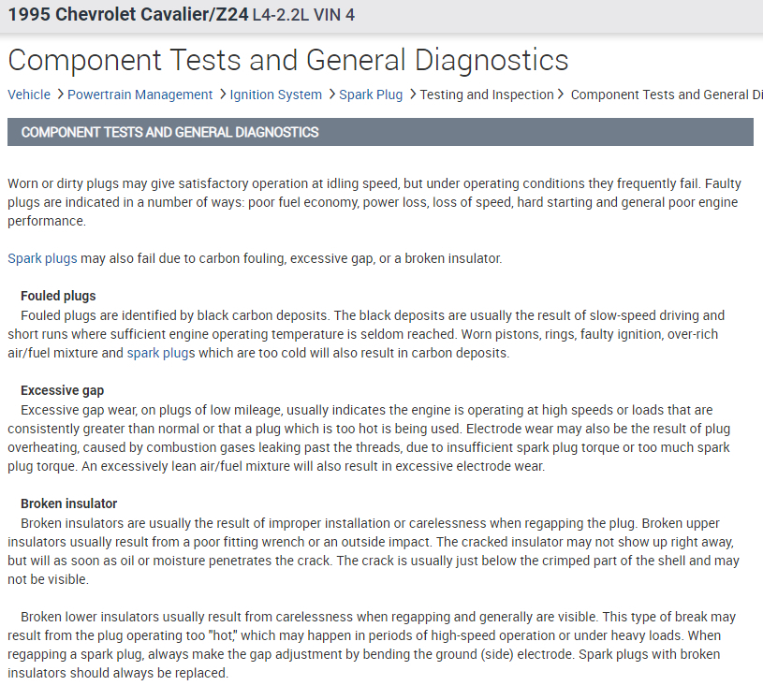Viewport: 763px width, 700px height.
Task: Open the Spark Plug breadcrumb link
Action: pos(371,95)
